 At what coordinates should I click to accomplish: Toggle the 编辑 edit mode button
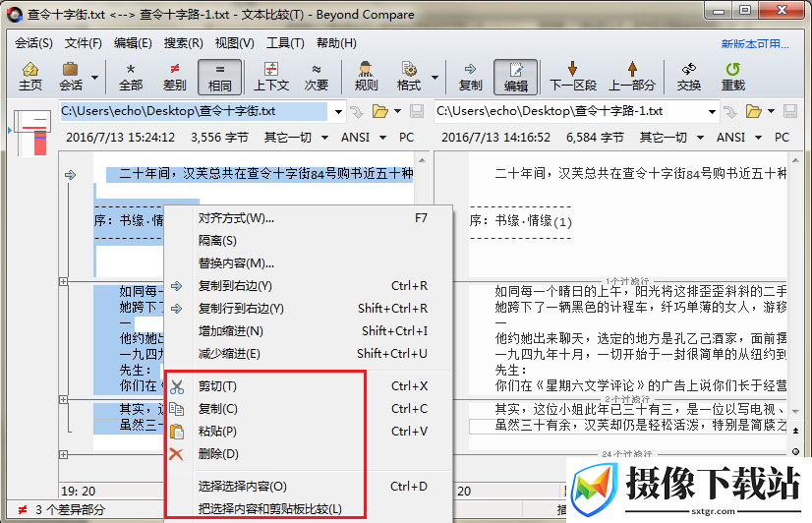pos(516,77)
